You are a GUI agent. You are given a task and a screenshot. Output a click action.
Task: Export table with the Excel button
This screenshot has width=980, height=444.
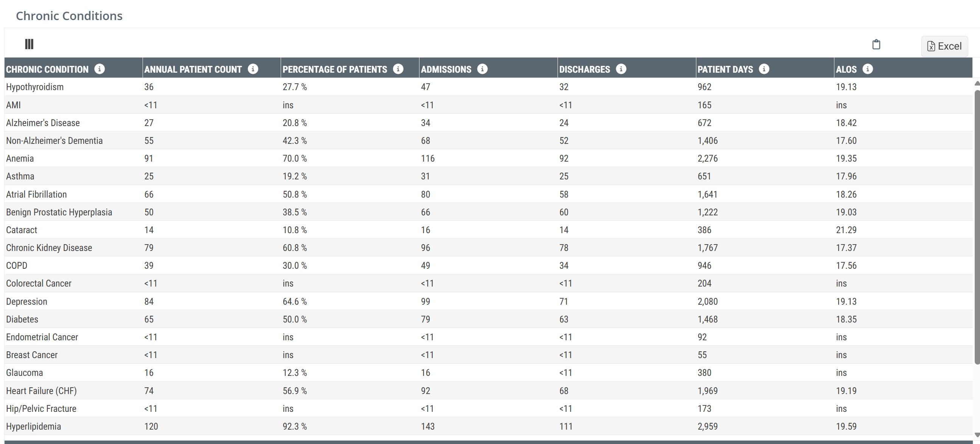(944, 46)
